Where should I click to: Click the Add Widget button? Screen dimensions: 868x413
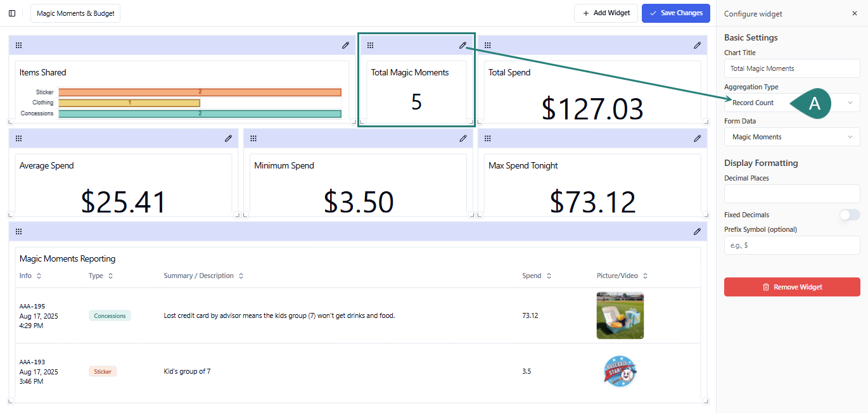606,13
